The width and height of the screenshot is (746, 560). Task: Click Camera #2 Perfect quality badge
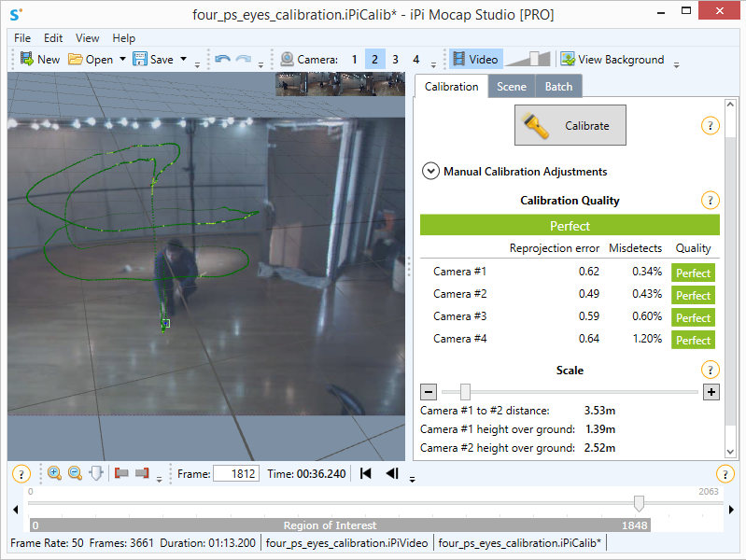693,296
